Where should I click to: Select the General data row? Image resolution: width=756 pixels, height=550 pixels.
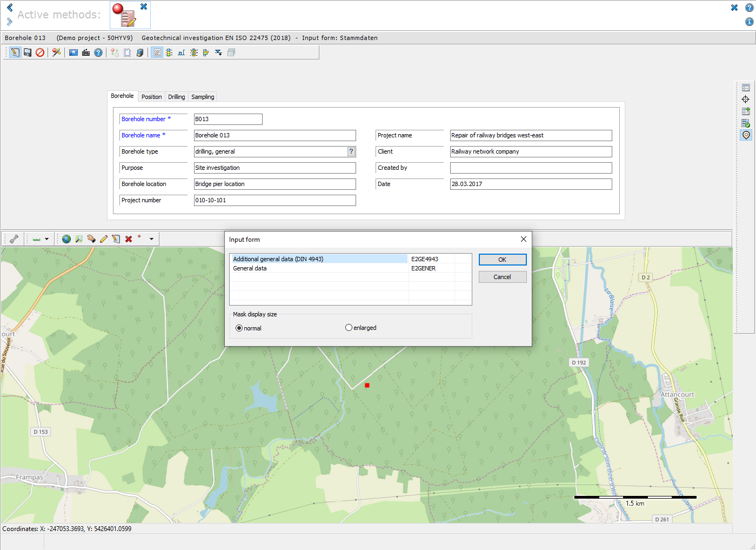350,268
